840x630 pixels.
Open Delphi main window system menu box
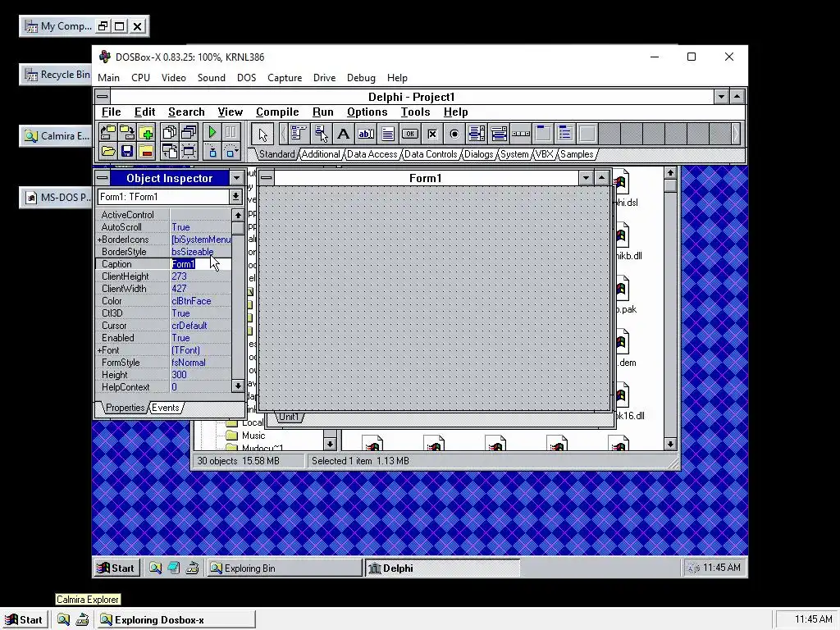(103, 97)
